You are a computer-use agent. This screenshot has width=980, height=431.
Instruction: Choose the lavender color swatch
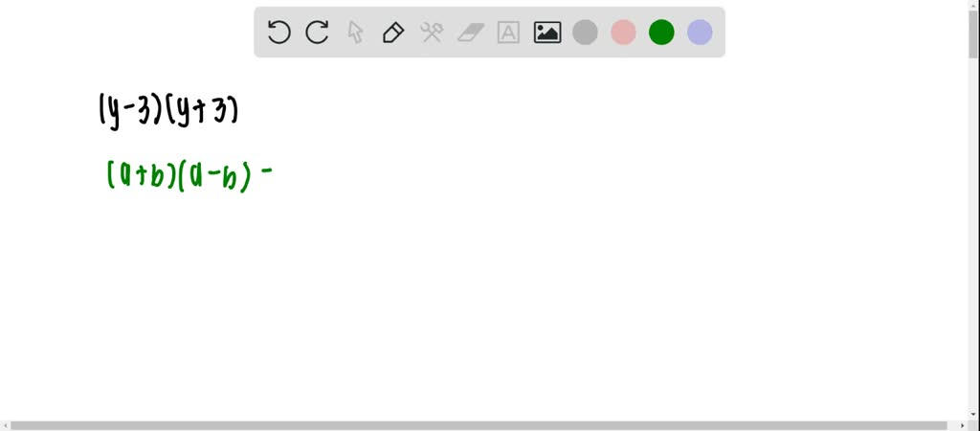pyautogui.click(x=700, y=32)
